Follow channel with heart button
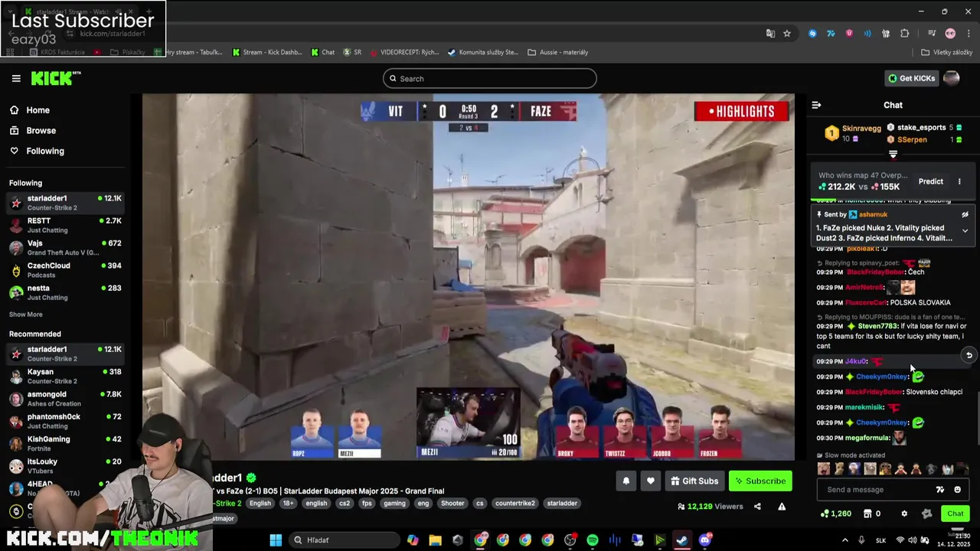 [650, 481]
